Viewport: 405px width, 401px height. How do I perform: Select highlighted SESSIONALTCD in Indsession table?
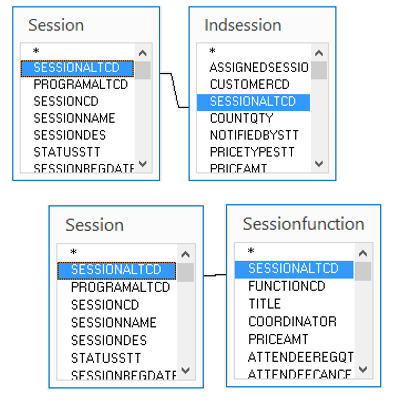coord(253,102)
